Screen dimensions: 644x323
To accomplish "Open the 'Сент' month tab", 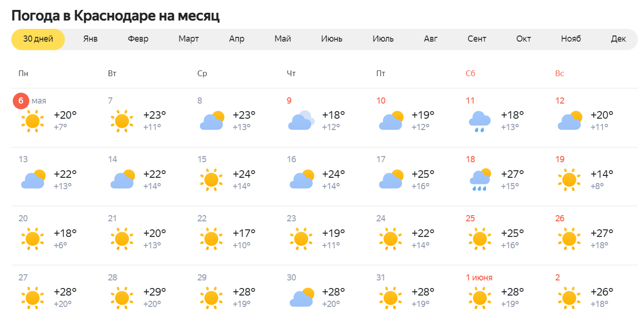I will pos(477,39).
